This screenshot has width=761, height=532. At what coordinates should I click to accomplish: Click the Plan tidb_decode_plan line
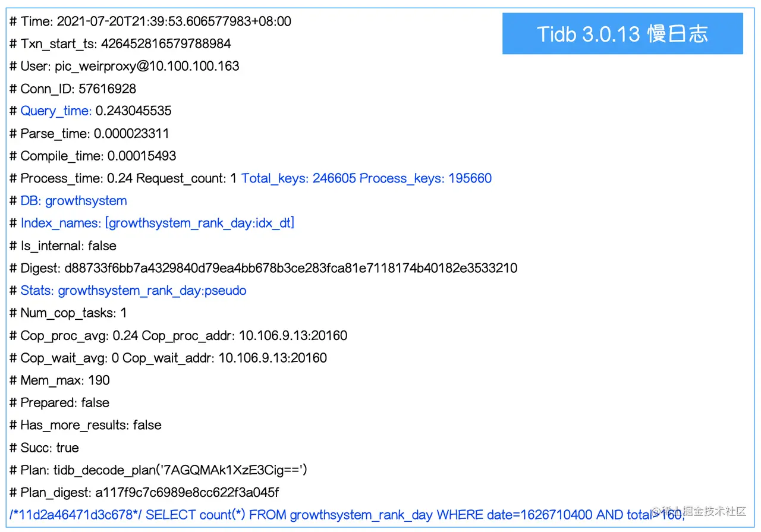(158, 470)
